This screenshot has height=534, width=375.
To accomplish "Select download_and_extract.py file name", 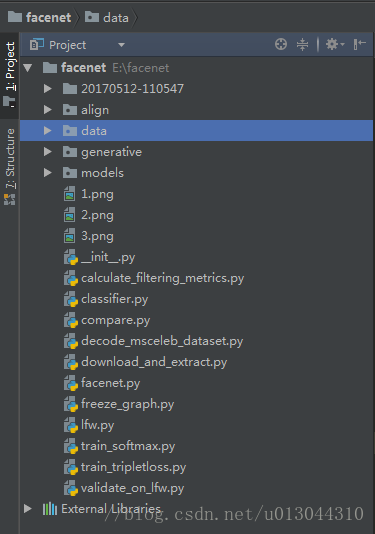I will pos(154,363).
